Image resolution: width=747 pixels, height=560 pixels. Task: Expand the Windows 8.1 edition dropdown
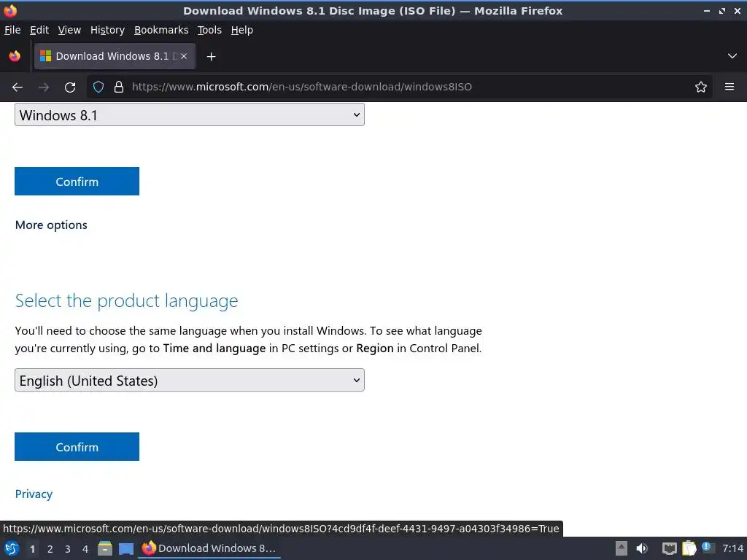[190, 114]
